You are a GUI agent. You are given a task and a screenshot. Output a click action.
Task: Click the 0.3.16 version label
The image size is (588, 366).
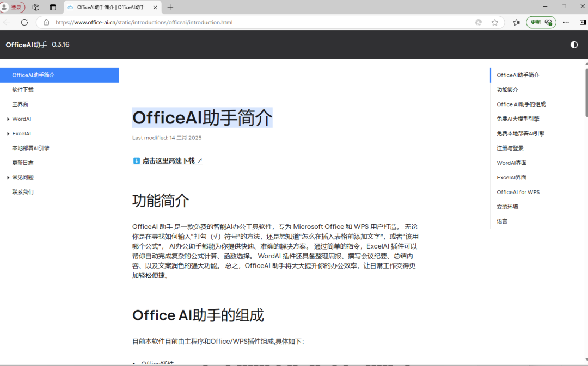pos(61,45)
